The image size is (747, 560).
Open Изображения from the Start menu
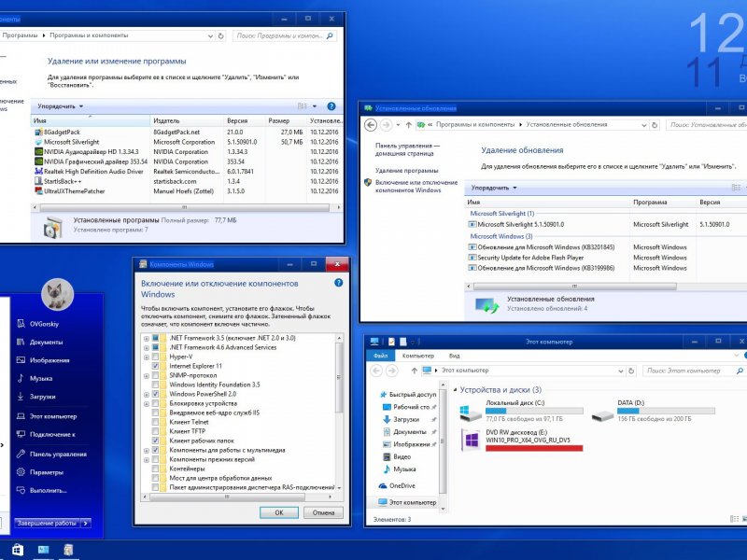(42, 360)
